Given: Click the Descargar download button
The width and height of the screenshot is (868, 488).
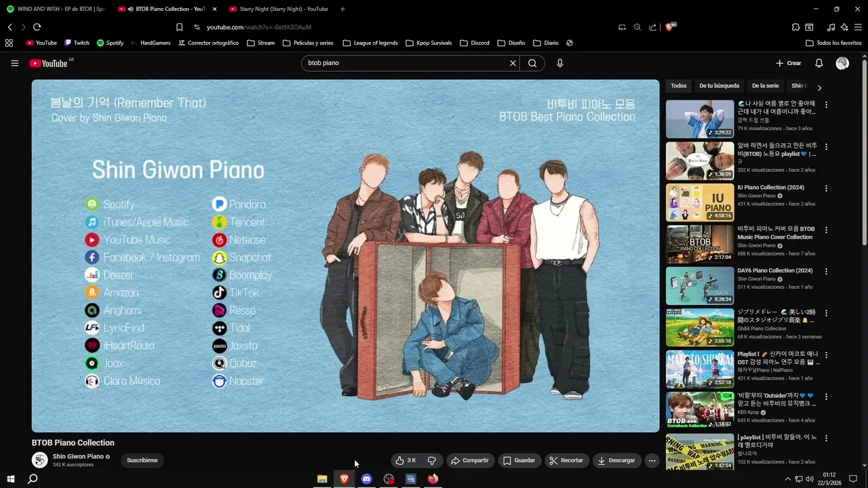Looking at the screenshot, I should (x=617, y=460).
